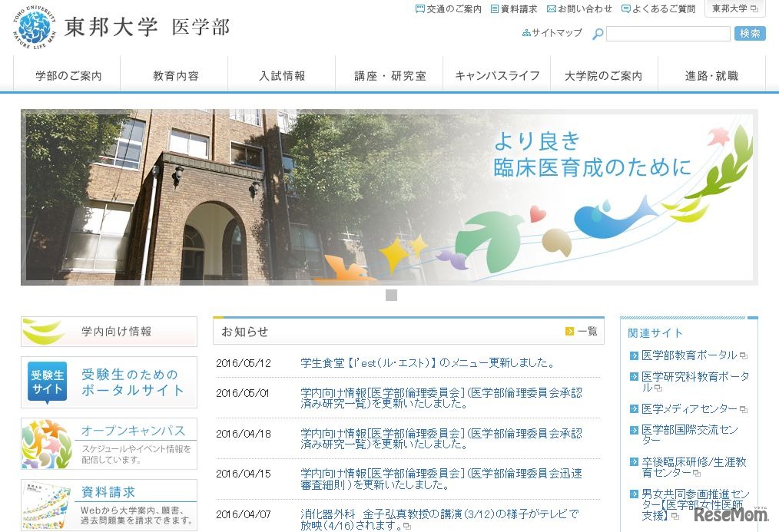Open 学部のご案内 menu
Viewport: 779px width, 532px height.
(x=68, y=75)
